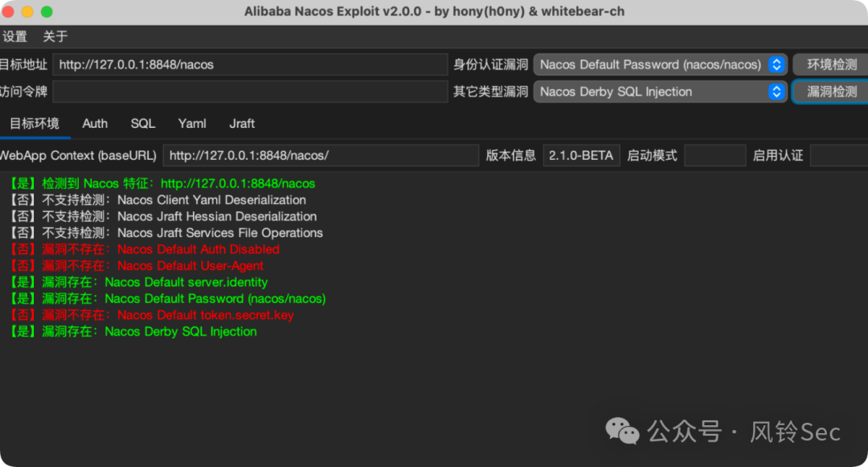868x467 pixels.
Task: Open the 设置 menu
Action: [15, 36]
